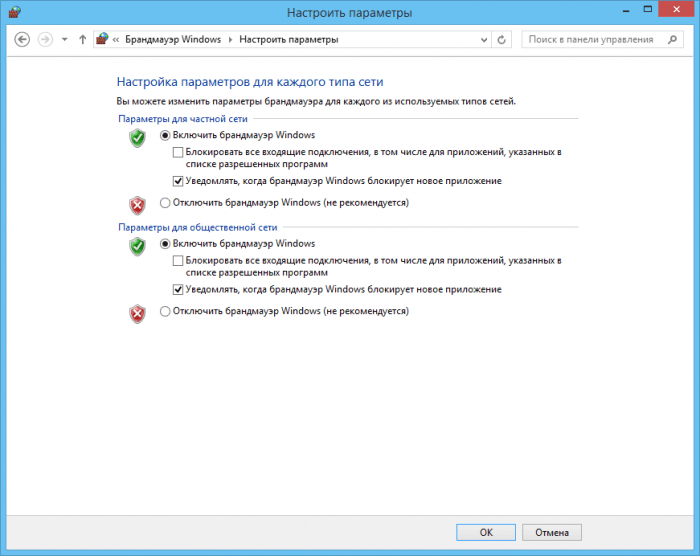Check block all incoming connections for private network
This screenshot has height=556, width=700.
[178, 153]
